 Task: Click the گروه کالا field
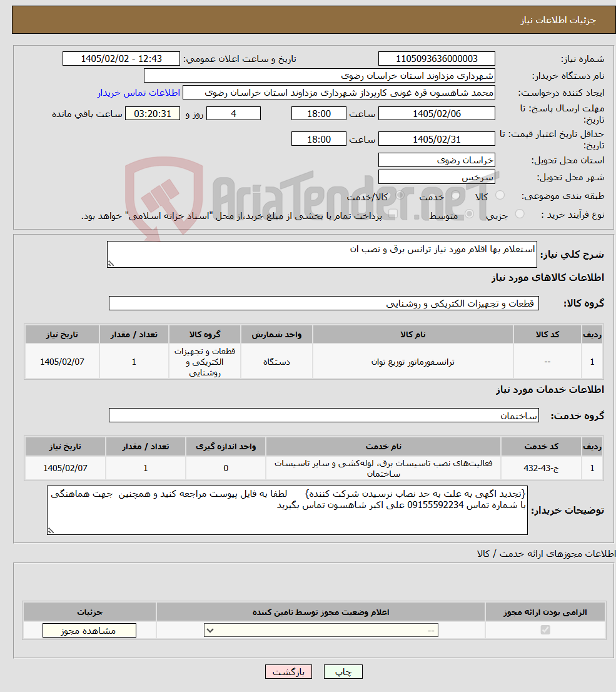coord(323,303)
